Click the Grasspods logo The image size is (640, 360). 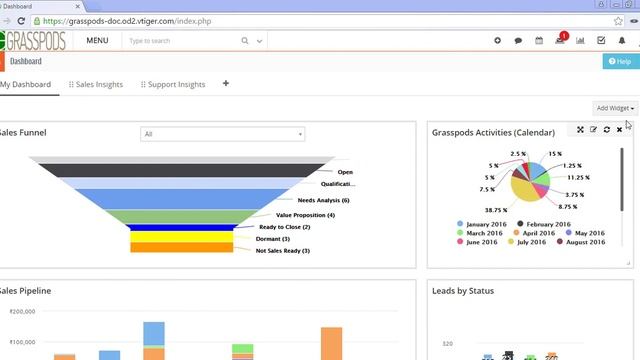33,40
